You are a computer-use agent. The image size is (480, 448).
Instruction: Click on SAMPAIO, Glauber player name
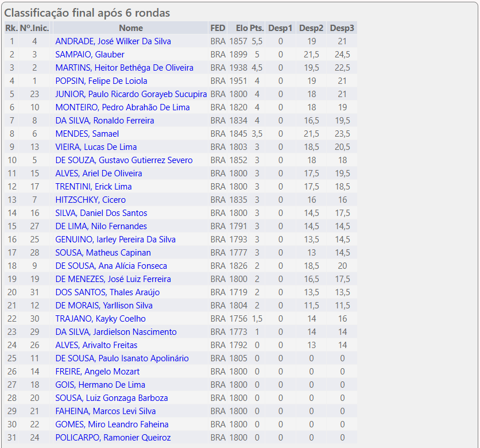(90, 55)
